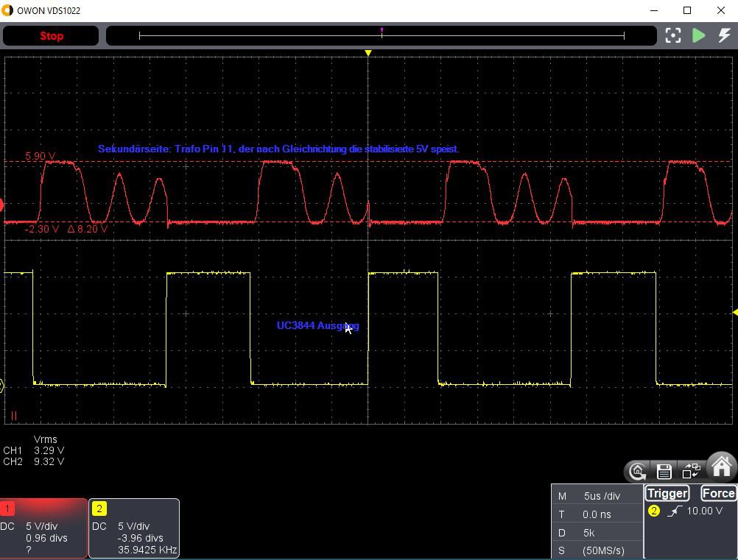738x560 pixels.
Task: Toggle channel 2 yellow indicator
Action: (x=99, y=508)
